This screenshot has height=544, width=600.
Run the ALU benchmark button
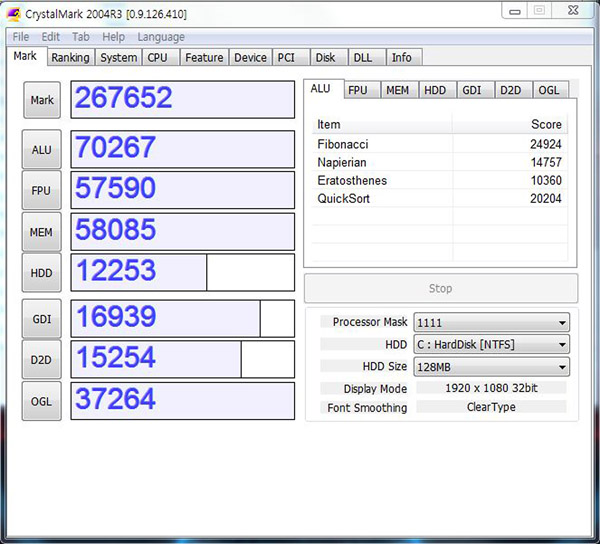(42, 150)
